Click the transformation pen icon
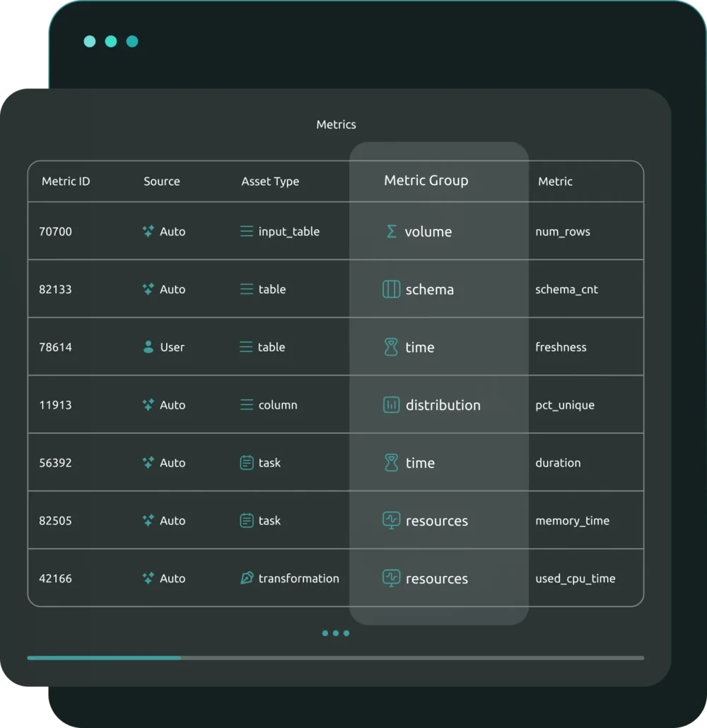This screenshot has height=728, width=707. click(247, 578)
